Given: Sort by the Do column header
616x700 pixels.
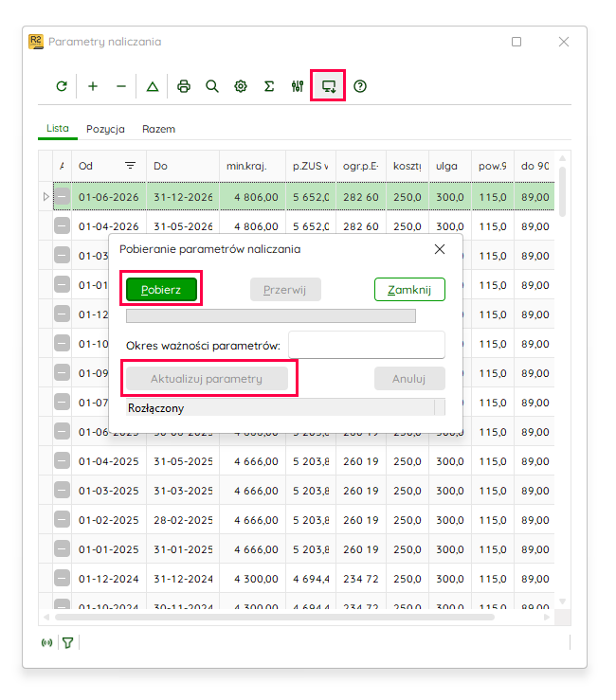Looking at the screenshot, I should click(183, 166).
